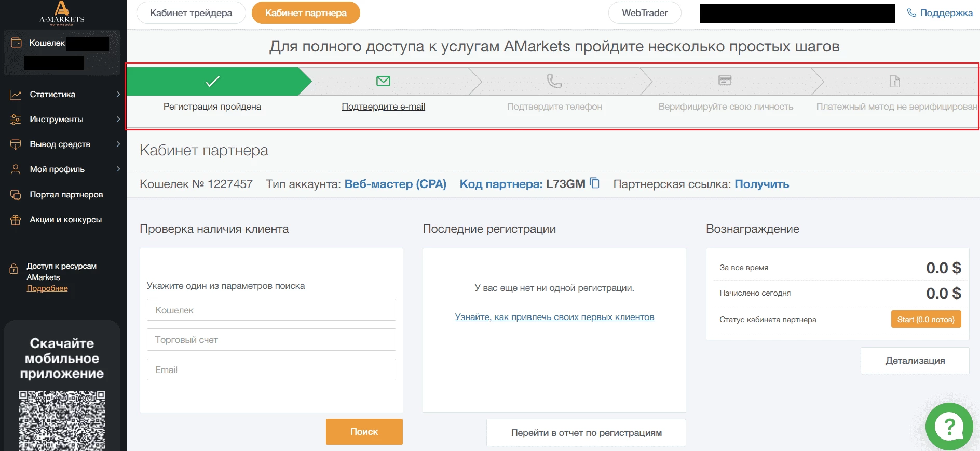Screen dimensions: 980x451
Task: Switch to Кабинет трейдера tab
Action: click(191, 13)
